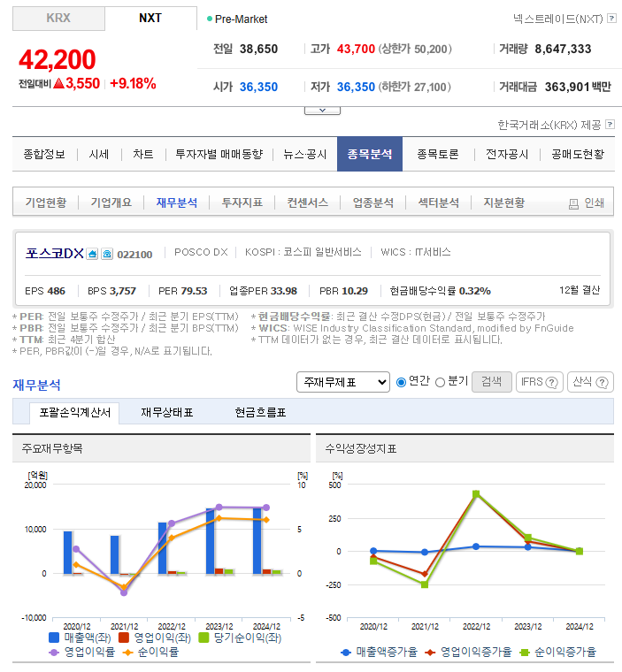Toggle the 순이익률 orange legend icon
Screen dimensions: 622x672
(x=127, y=653)
